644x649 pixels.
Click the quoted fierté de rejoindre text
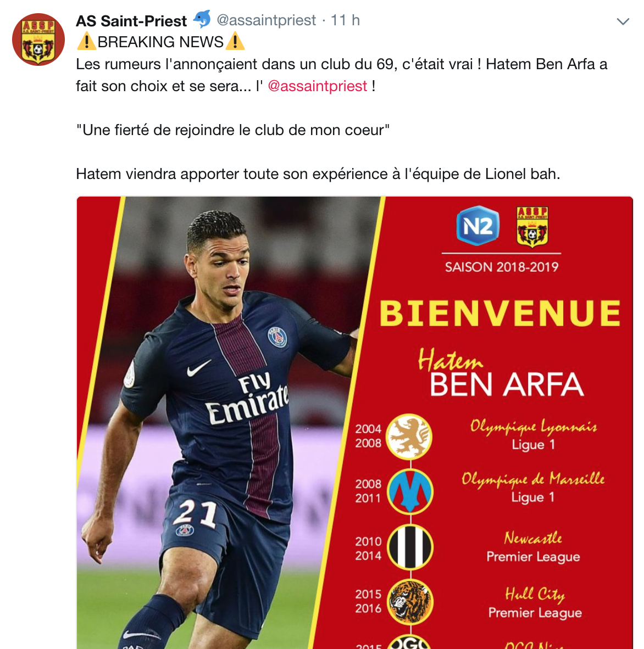233,130
